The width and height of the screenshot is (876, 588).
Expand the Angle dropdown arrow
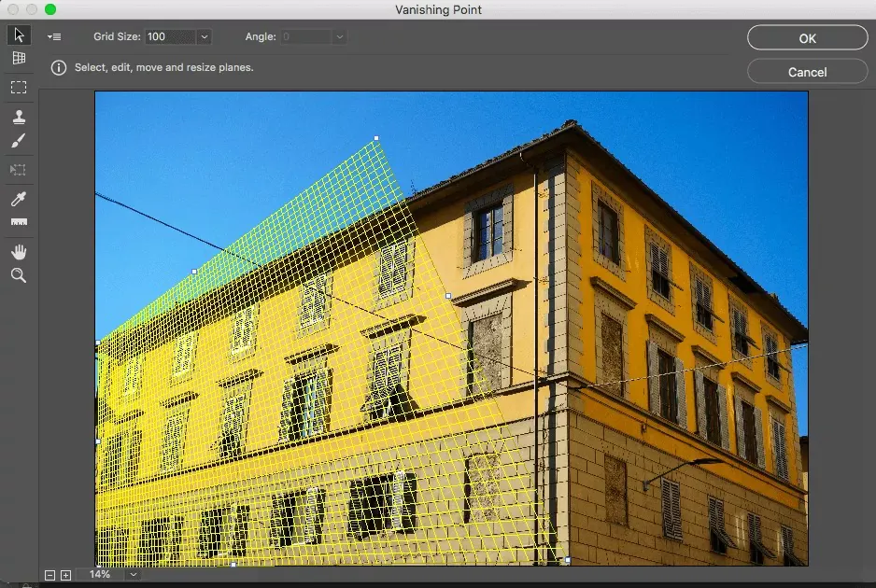(339, 36)
